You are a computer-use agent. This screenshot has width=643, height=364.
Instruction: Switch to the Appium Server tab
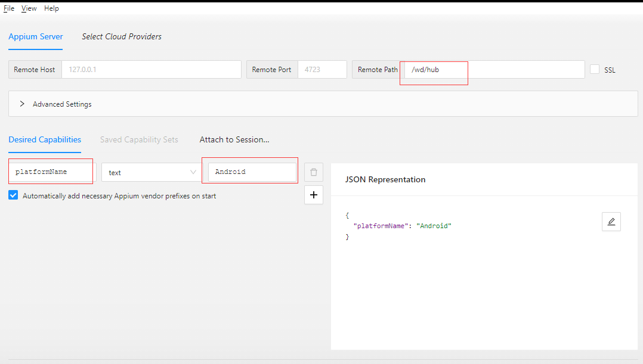click(36, 36)
